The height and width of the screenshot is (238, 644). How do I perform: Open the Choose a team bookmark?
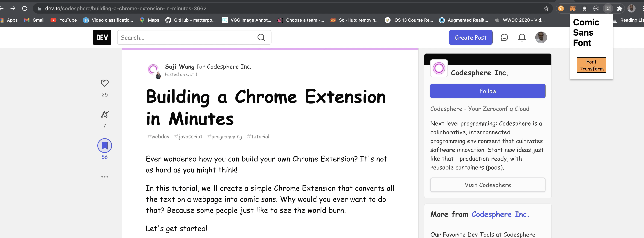(x=301, y=20)
